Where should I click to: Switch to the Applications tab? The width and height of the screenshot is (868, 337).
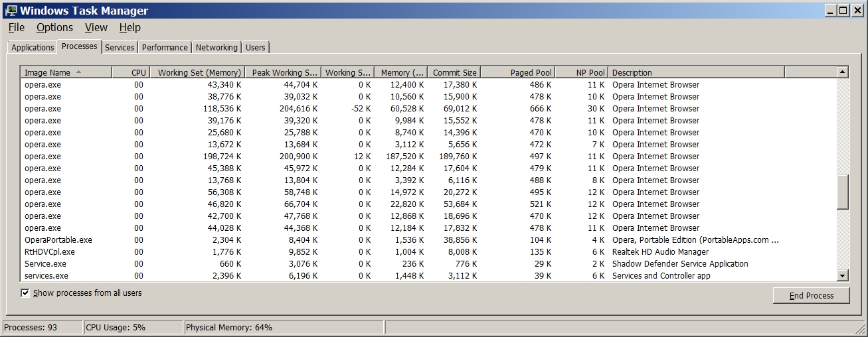click(33, 48)
